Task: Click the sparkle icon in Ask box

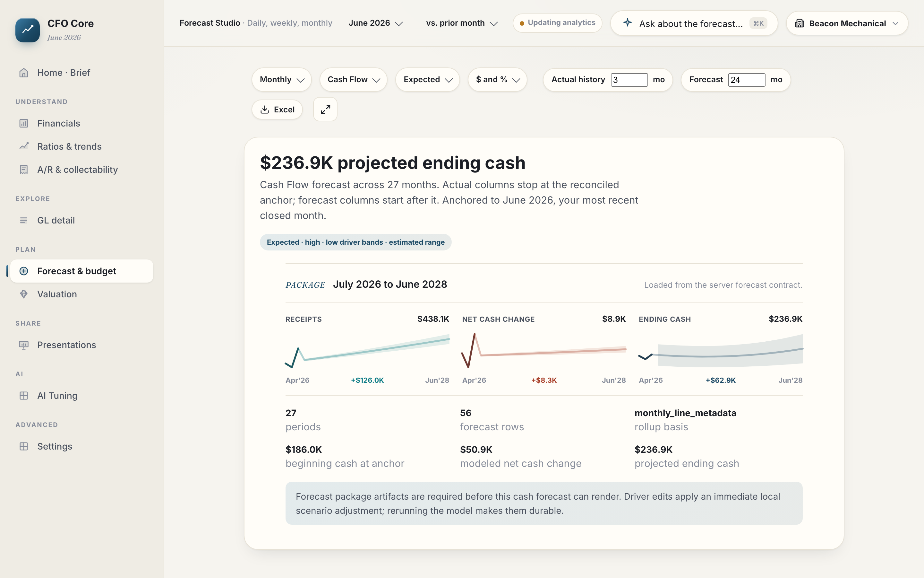Action: tap(627, 22)
